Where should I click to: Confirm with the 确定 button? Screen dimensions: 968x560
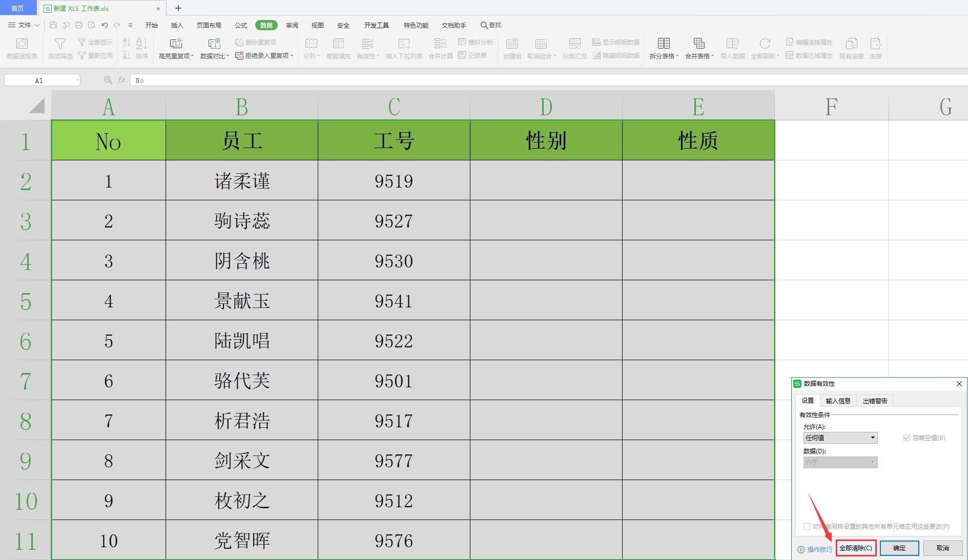click(x=899, y=548)
